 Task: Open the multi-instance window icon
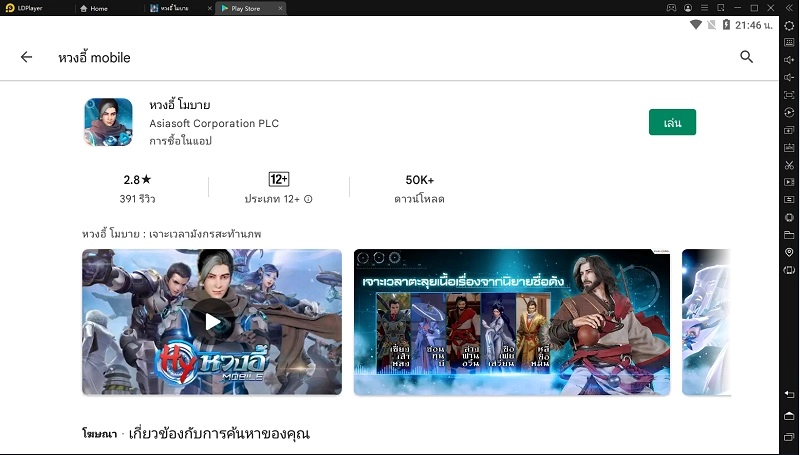[x=789, y=130]
